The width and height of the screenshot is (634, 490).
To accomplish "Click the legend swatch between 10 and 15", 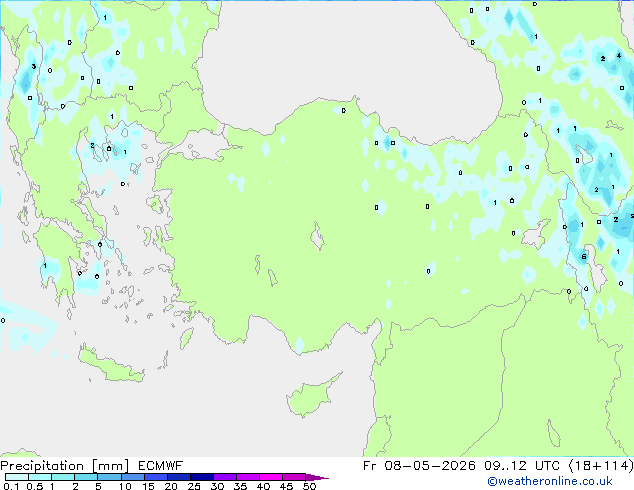I will coord(132,477).
